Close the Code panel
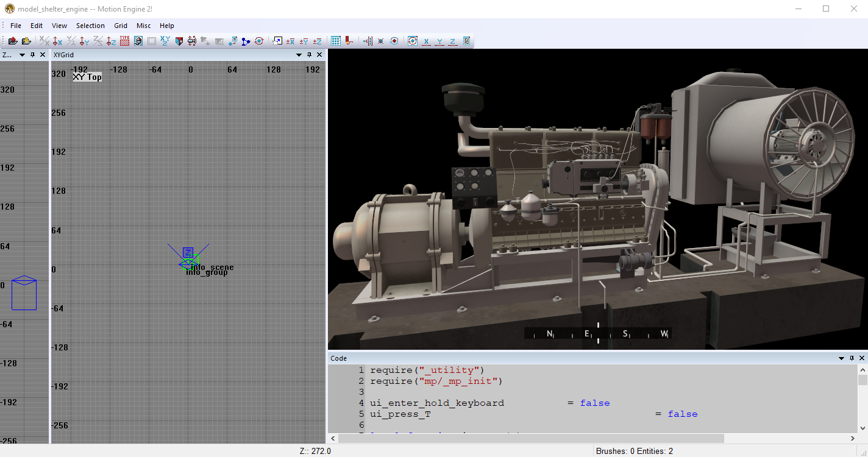 [862, 358]
